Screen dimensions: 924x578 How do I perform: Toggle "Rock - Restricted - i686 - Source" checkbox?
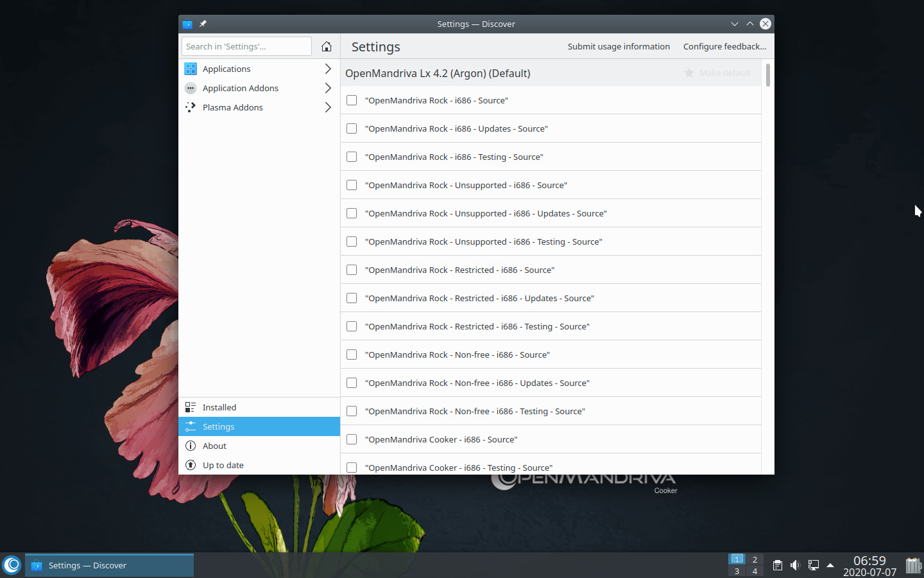pyautogui.click(x=352, y=270)
